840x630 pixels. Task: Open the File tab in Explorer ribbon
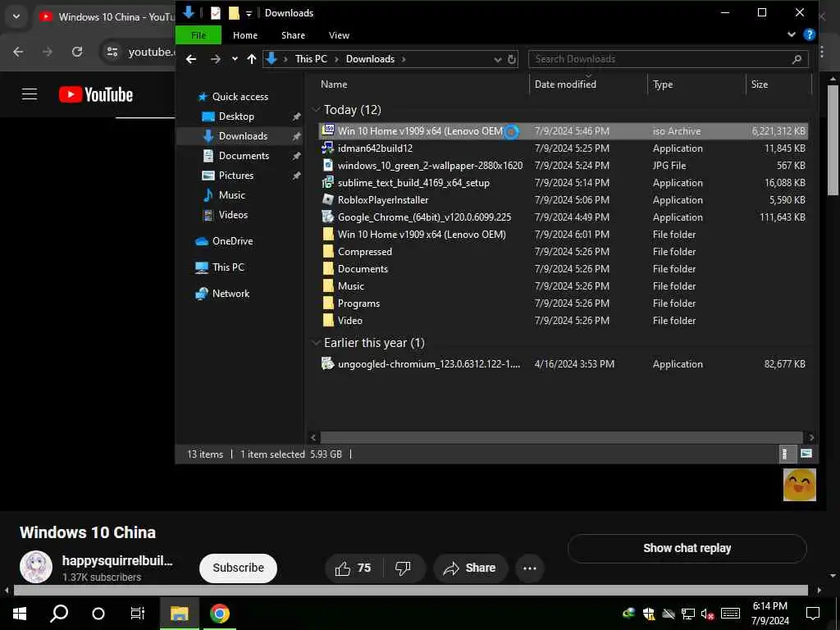199,35
